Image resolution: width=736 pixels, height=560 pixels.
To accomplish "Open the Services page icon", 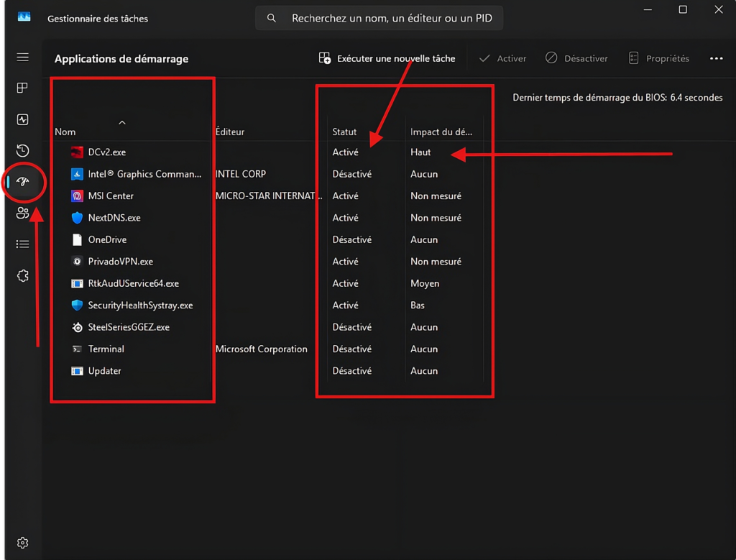I will [x=22, y=275].
